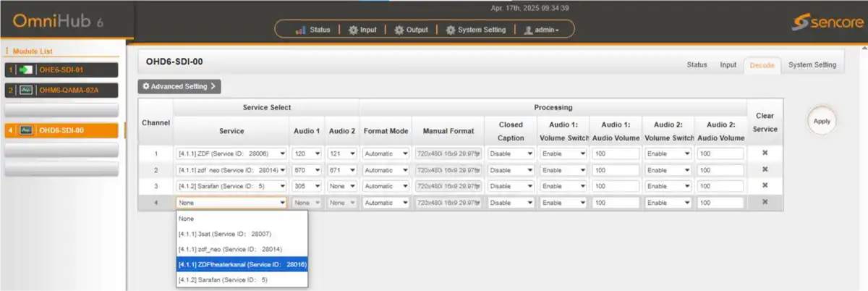Select module OHM6-QAMA-02A in Module List
The width and height of the screenshot is (868, 291).
pyautogui.click(x=61, y=90)
